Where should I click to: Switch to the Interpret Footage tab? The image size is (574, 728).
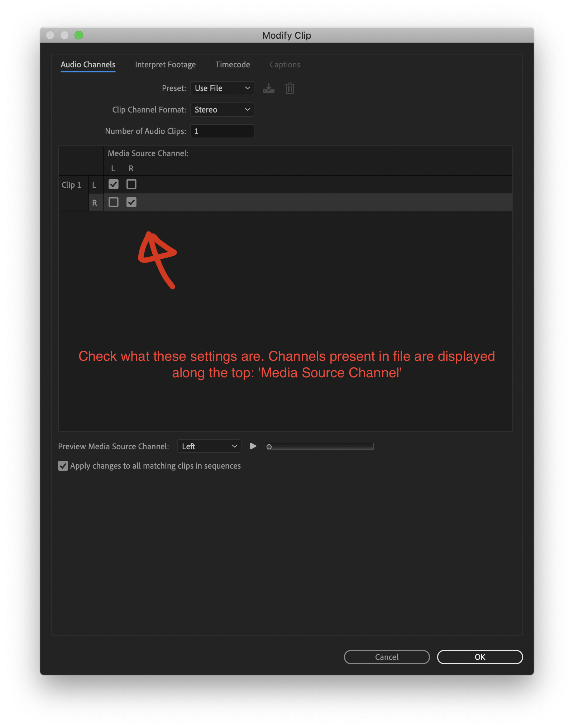tap(165, 64)
